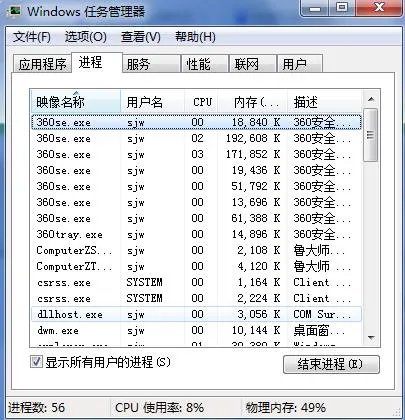Select 360se.exe row with 192,608 K
The height and width of the screenshot is (420, 405).
pos(196,138)
